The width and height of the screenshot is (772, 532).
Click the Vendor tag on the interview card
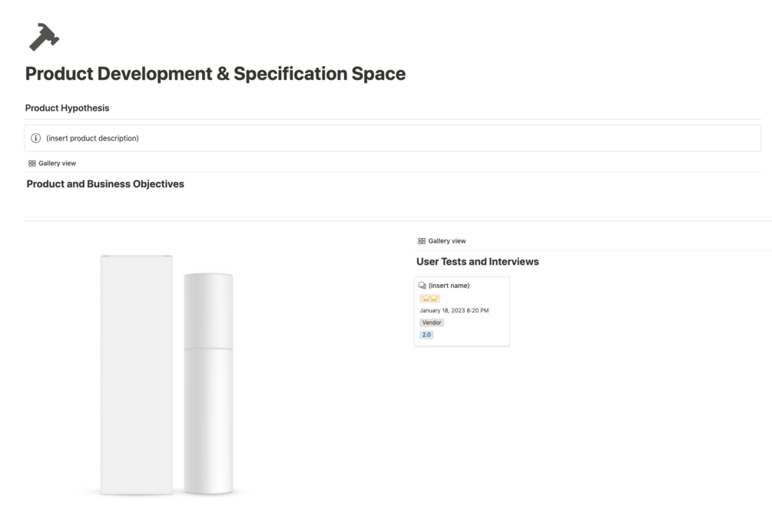431,322
